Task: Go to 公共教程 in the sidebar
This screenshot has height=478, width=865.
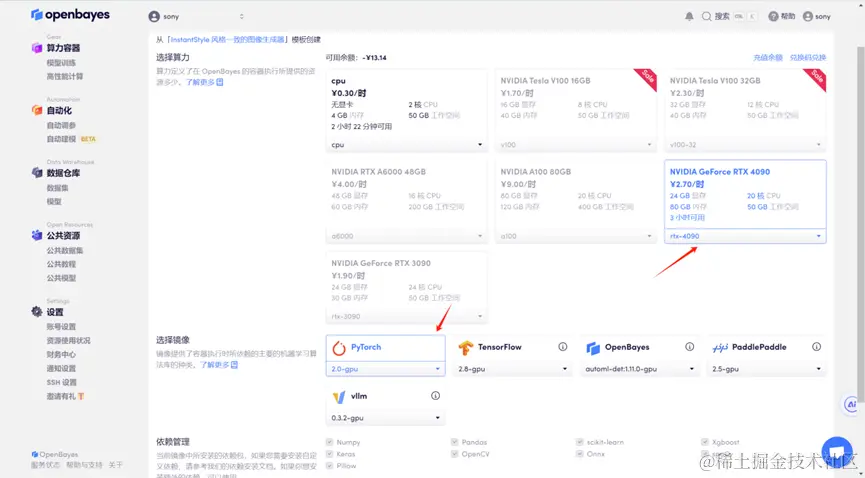Action: (x=61, y=264)
